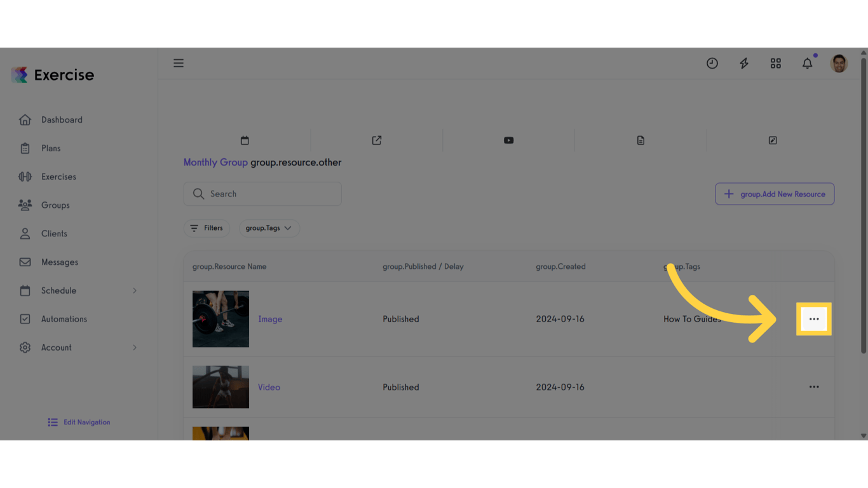868x488 pixels.
Task: Select the calendar resource type icon
Action: click(x=245, y=140)
